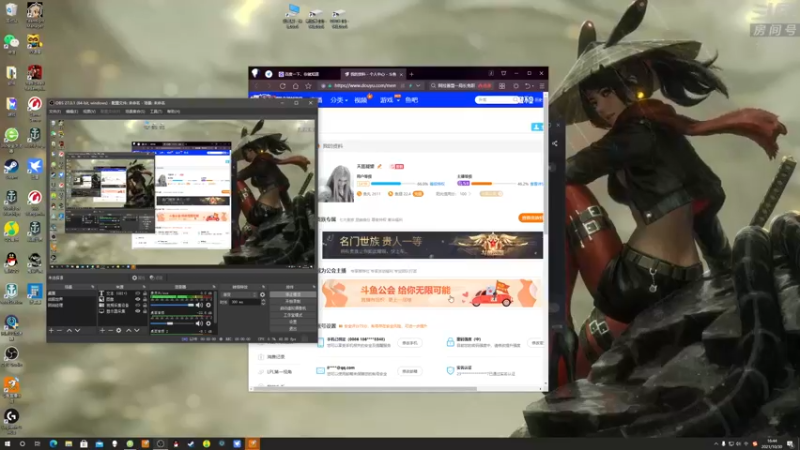Add a new scene in OBS scenes panel

click(x=51, y=331)
